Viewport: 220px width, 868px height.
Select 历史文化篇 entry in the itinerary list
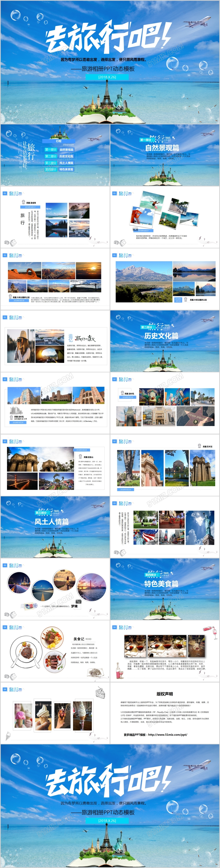[66, 156]
